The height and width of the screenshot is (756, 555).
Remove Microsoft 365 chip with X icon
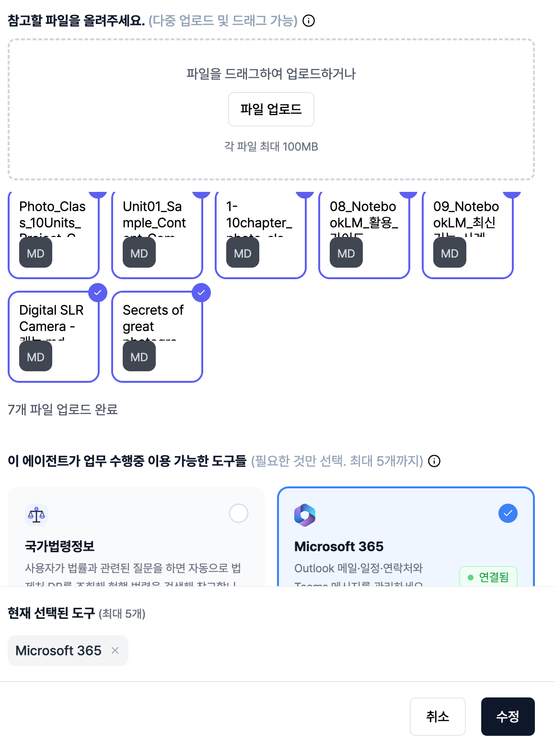tap(115, 650)
